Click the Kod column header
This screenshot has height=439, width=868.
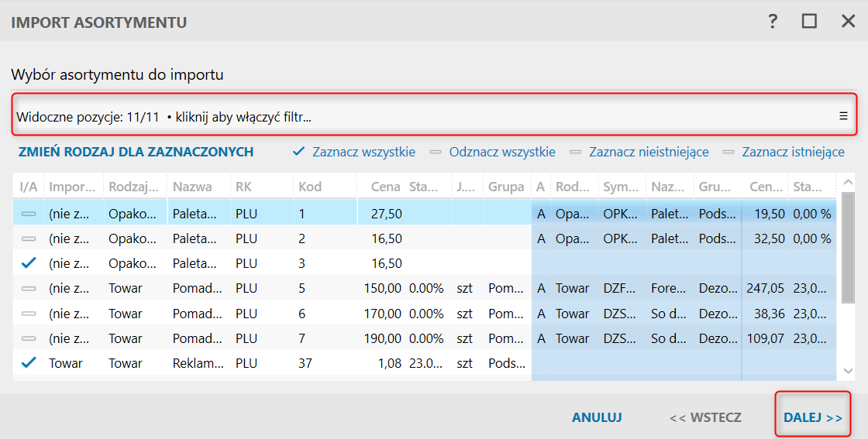tap(309, 187)
